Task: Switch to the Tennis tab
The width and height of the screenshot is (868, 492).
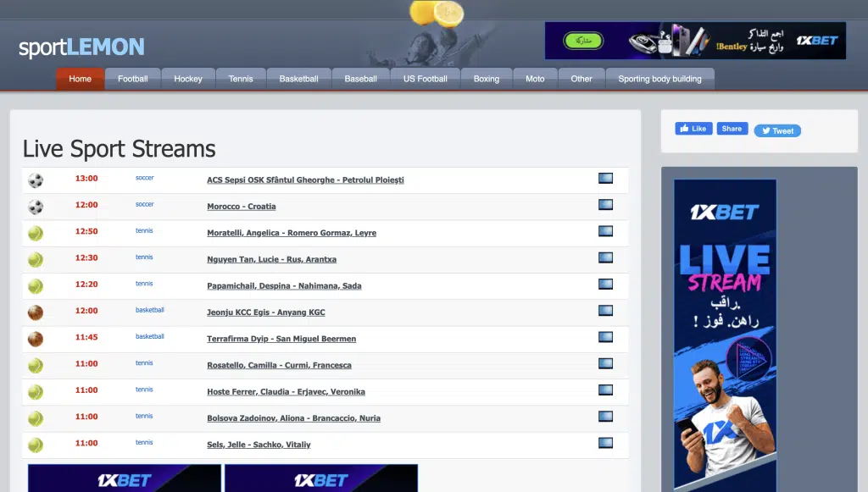Action: (x=241, y=78)
